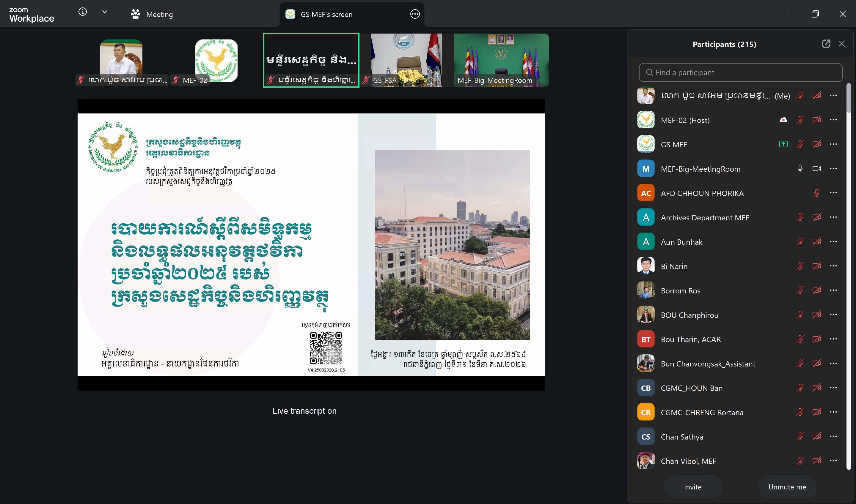Image resolution: width=856 pixels, height=504 pixels.
Task: Switch to the Meeting tab
Action: pyautogui.click(x=152, y=14)
